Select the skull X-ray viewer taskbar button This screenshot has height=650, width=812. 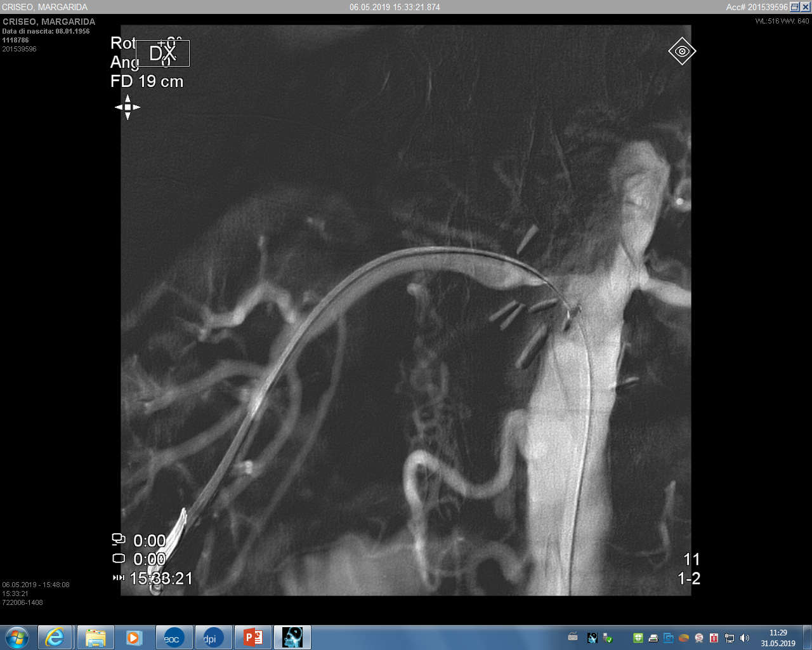tap(292, 637)
